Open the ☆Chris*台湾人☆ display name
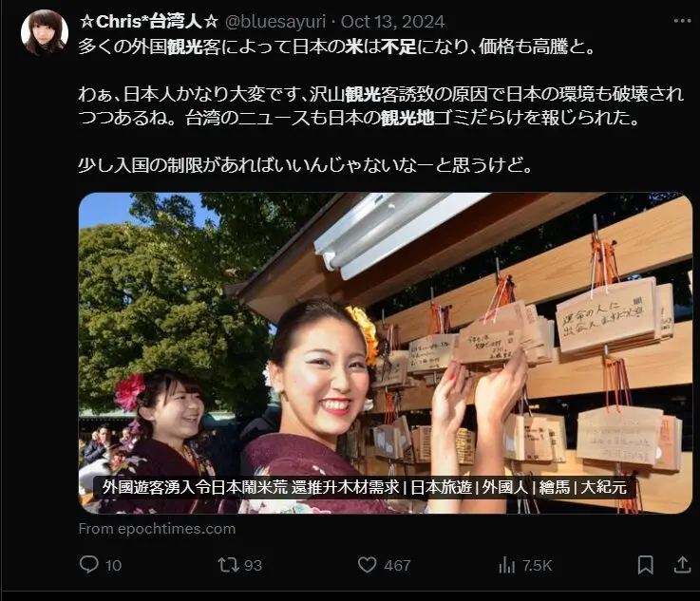The image size is (700, 601). click(149, 22)
